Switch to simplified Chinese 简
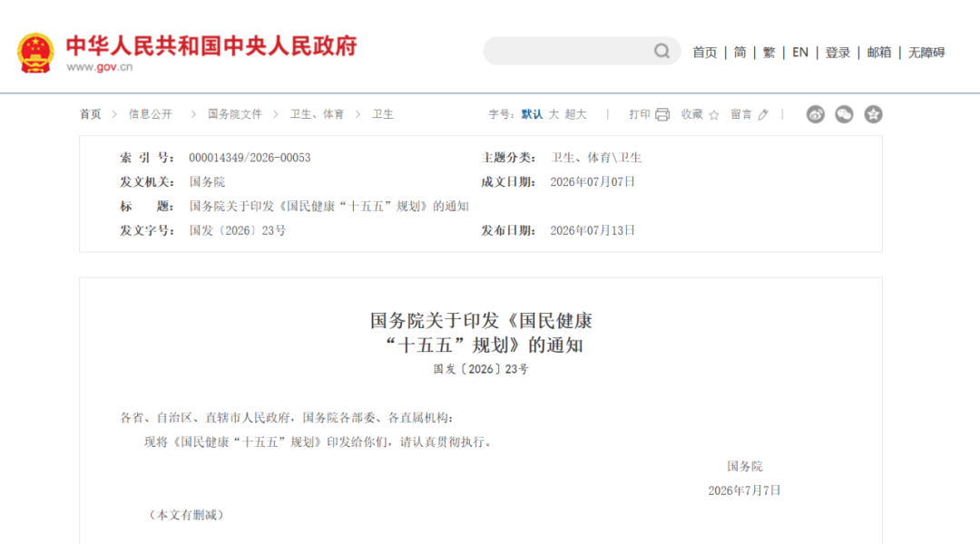Viewport: 980px width, 544px height. [x=740, y=53]
